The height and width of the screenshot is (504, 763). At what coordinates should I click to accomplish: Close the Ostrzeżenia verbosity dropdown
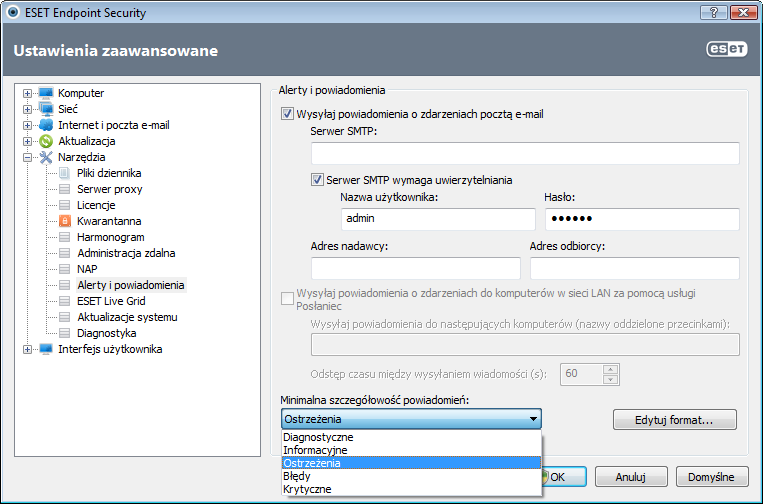(411, 419)
